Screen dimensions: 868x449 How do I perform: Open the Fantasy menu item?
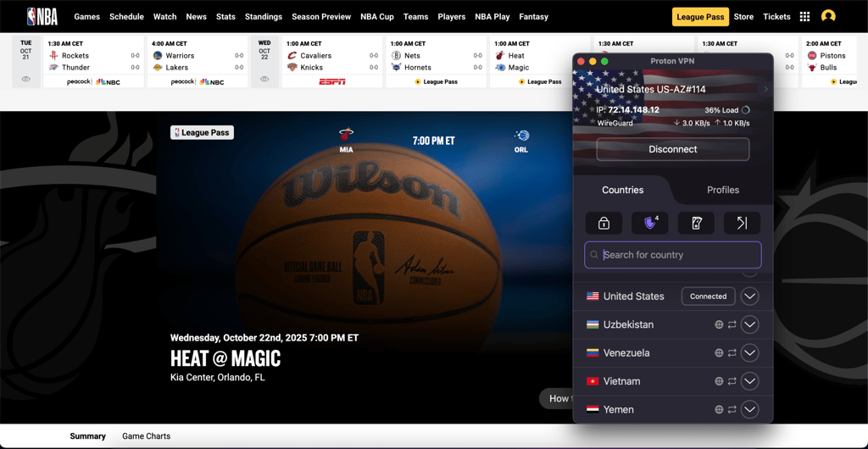pos(534,17)
